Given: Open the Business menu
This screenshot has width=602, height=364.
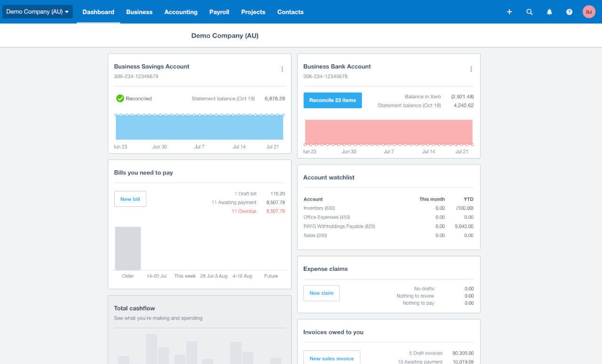Looking at the screenshot, I should pyautogui.click(x=139, y=12).
